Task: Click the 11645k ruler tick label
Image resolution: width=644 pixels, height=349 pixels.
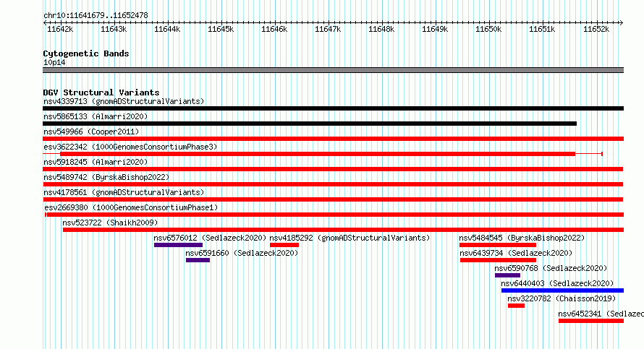Action: (221, 29)
